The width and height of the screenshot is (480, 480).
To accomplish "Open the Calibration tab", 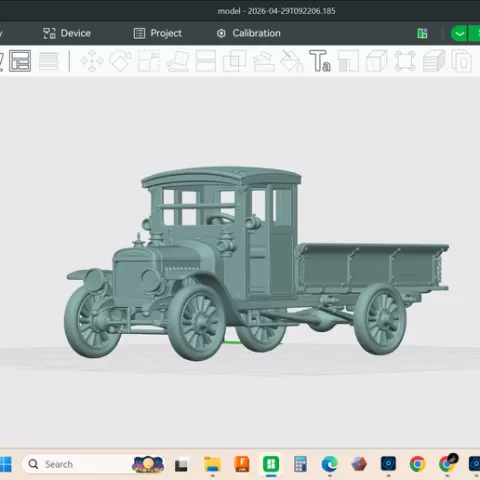I will (249, 33).
